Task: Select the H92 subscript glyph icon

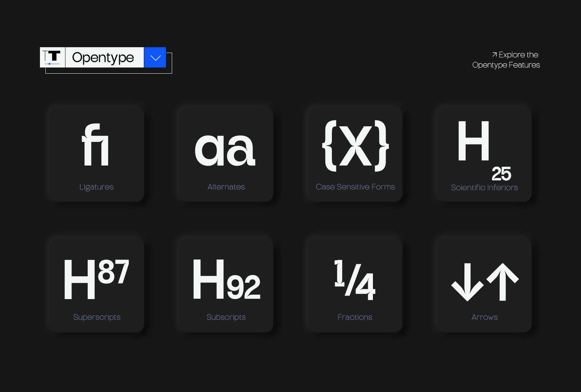Action: tap(226, 279)
